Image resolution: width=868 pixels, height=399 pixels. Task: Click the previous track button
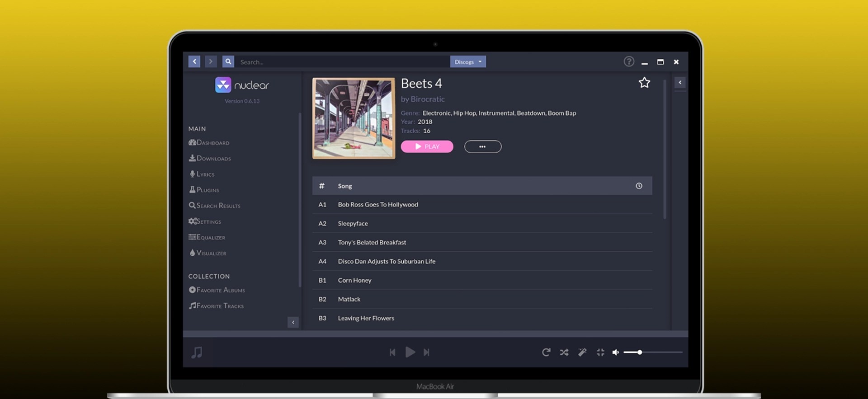(392, 352)
